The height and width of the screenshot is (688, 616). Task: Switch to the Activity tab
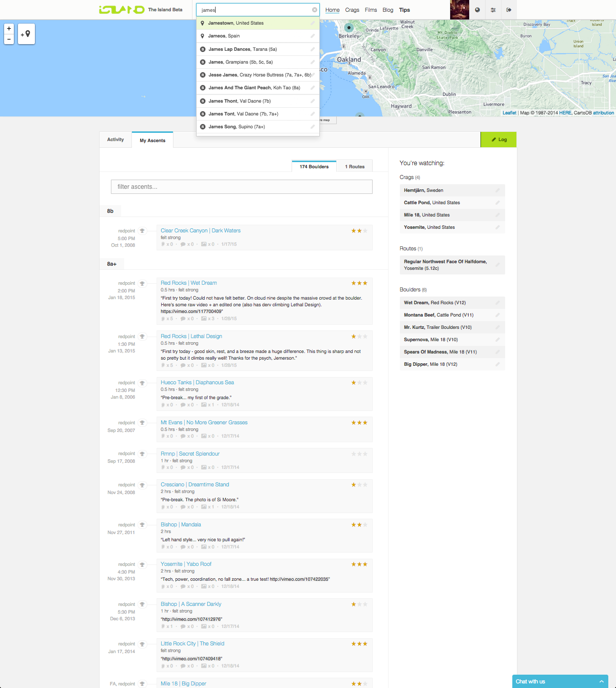pyautogui.click(x=115, y=139)
